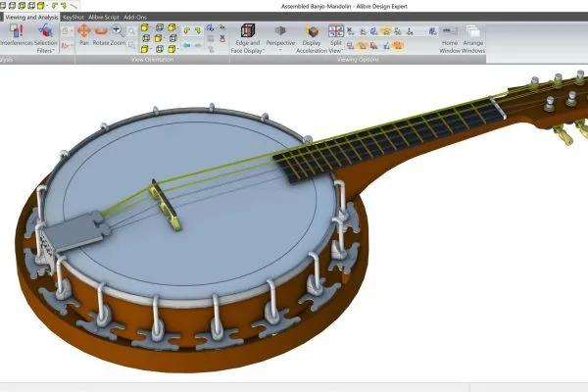
Task: Open dropdown arrow next to yellow cube in quick access bar
Action: (47, 6)
